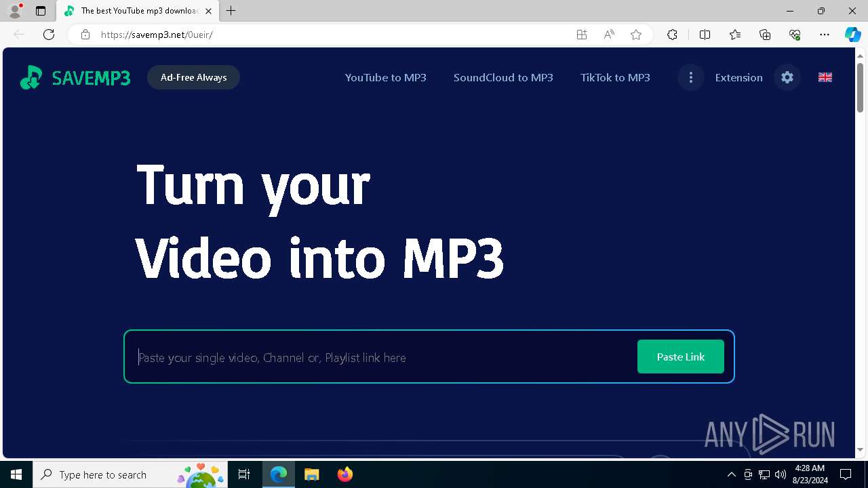The image size is (868, 488).
Task: Open Collections panel
Action: tap(765, 35)
